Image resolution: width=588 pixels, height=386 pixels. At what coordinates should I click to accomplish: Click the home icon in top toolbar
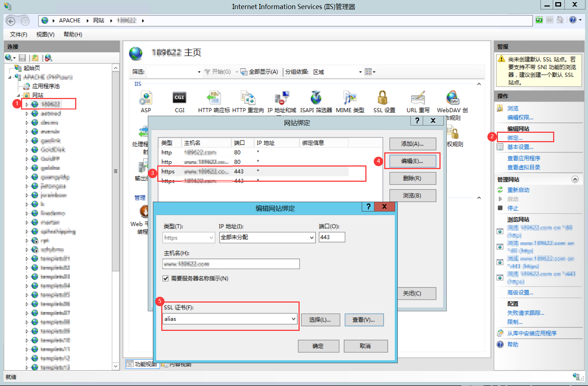[560, 20]
